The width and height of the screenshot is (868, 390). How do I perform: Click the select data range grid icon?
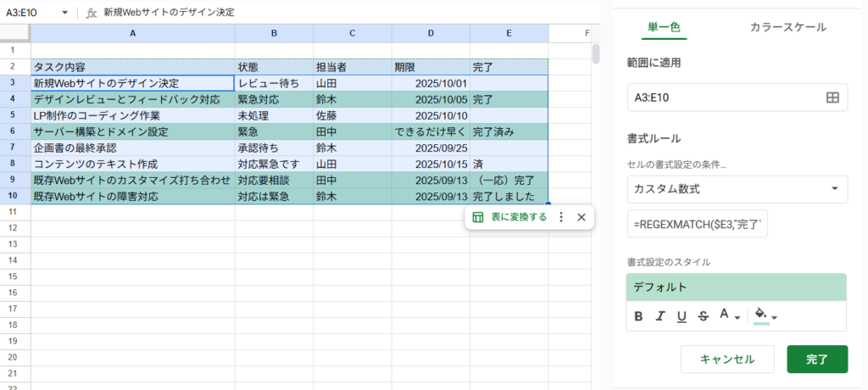pos(832,98)
